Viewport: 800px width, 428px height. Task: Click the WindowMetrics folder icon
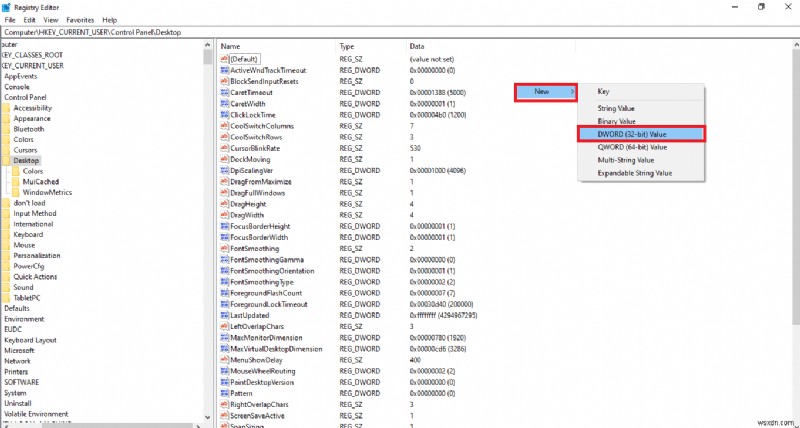pos(15,192)
